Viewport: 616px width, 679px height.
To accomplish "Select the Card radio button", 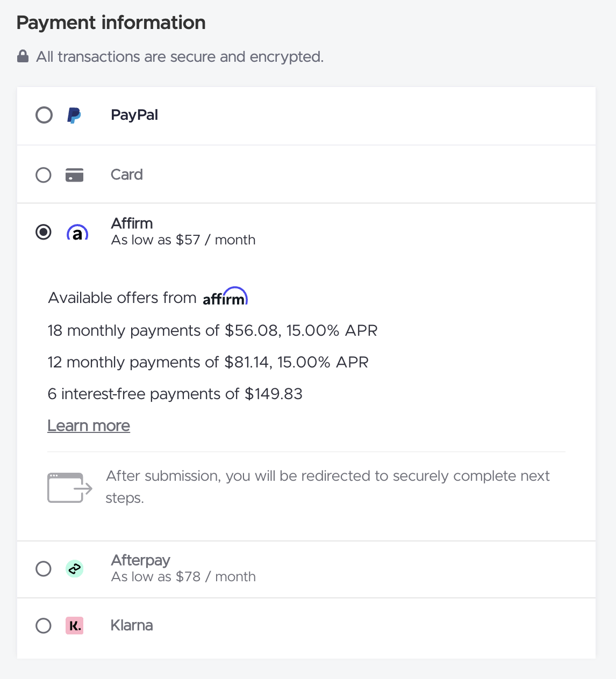I will coord(44,175).
